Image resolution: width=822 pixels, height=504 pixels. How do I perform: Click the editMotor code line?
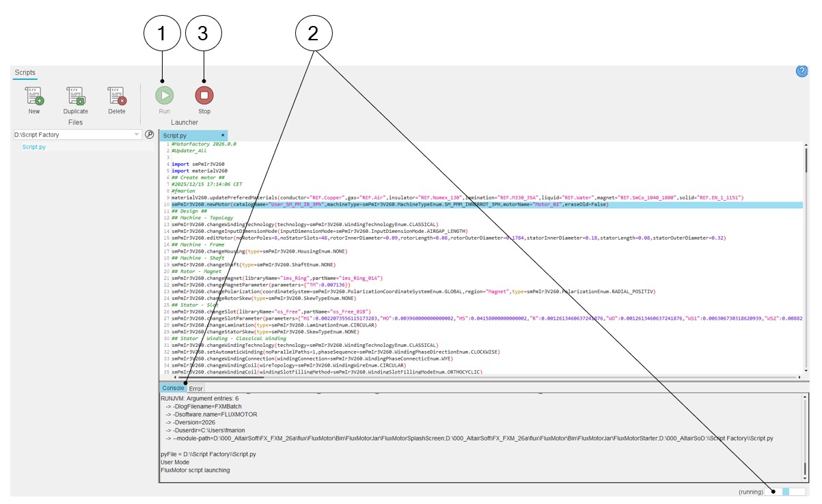pyautogui.click(x=448, y=238)
